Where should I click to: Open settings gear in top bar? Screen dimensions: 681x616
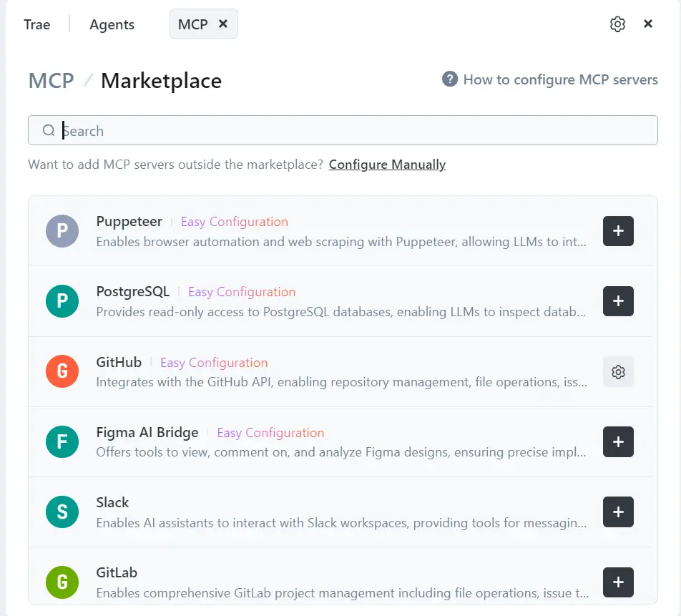(617, 24)
